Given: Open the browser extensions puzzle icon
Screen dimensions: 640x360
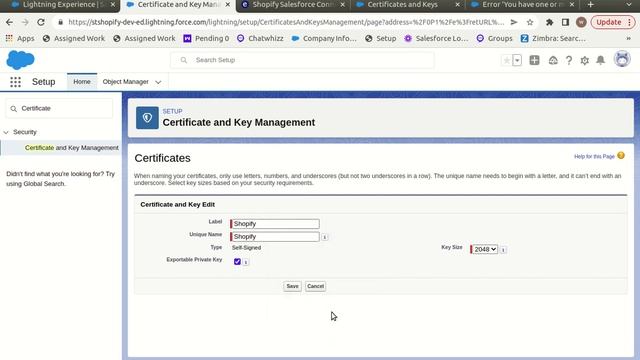Looking at the screenshot, I should (549, 22).
